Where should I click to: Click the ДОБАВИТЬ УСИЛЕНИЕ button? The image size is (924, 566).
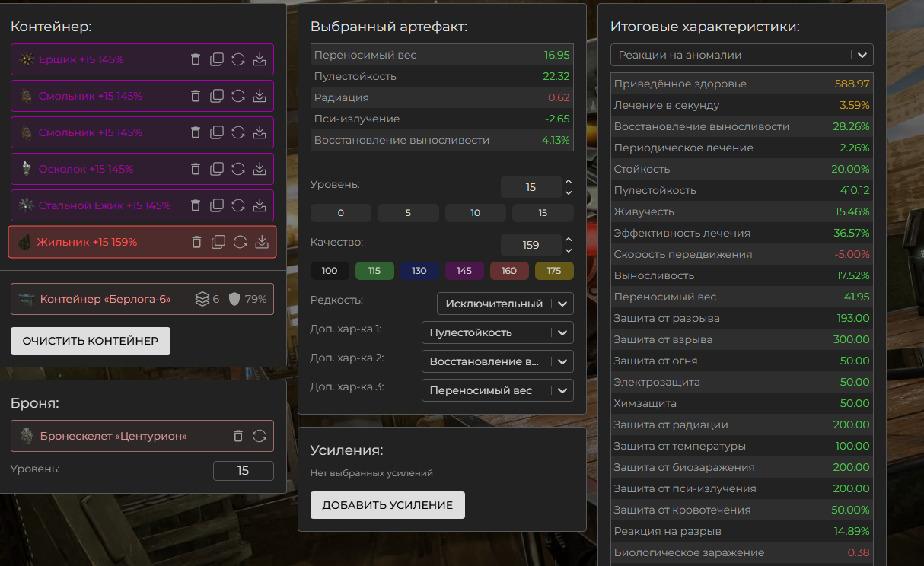tap(387, 505)
